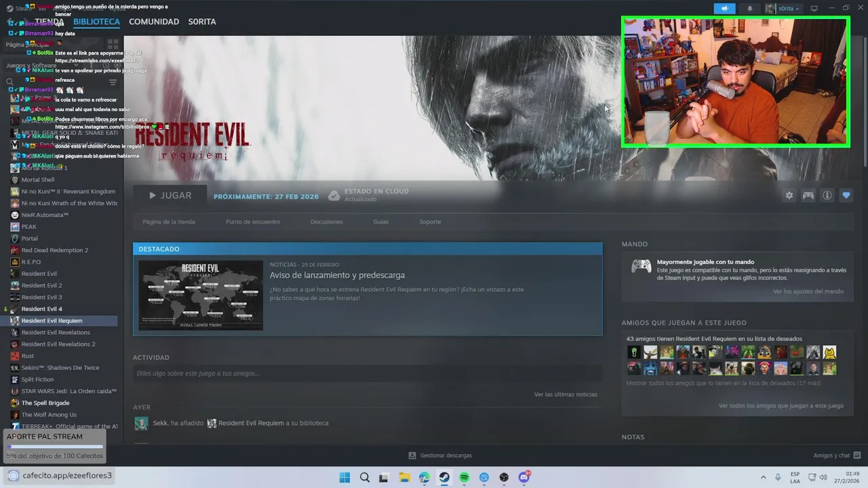This screenshot has height=488, width=868.
Task: Open 'Amigos y chat' panel
Action: point(837,455)
